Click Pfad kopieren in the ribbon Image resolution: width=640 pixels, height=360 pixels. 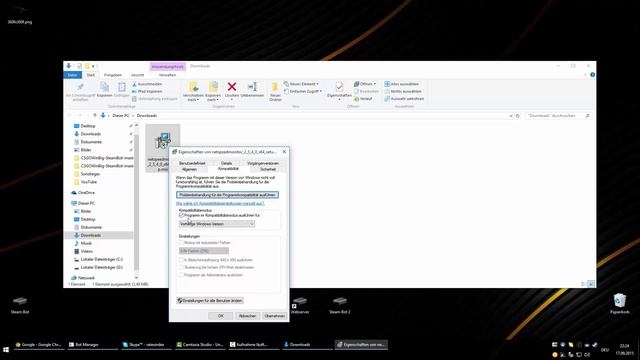click(147, 91)
